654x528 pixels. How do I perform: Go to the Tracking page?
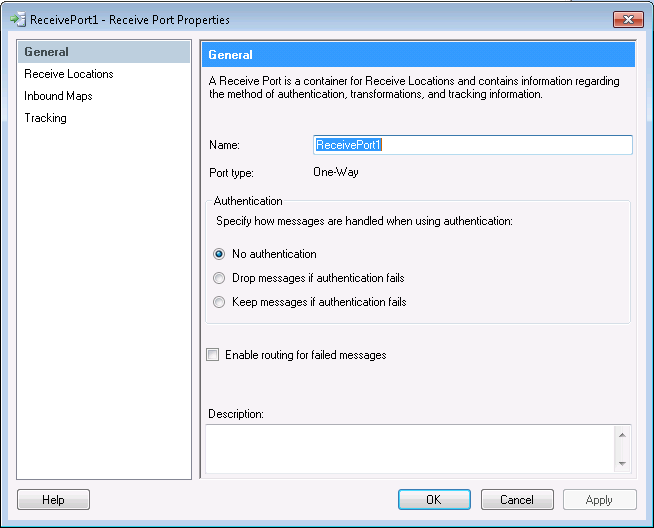46,118
